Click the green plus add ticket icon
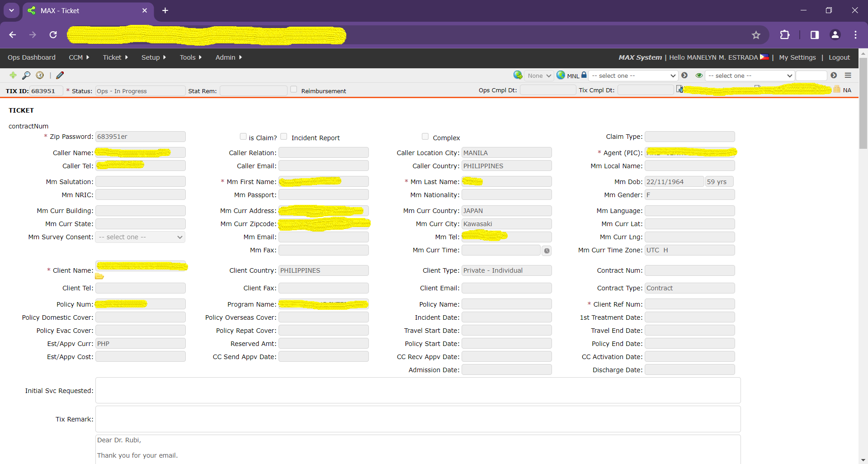Image resolution: width=868 pixels, height=464 pixels. [13, 75]
